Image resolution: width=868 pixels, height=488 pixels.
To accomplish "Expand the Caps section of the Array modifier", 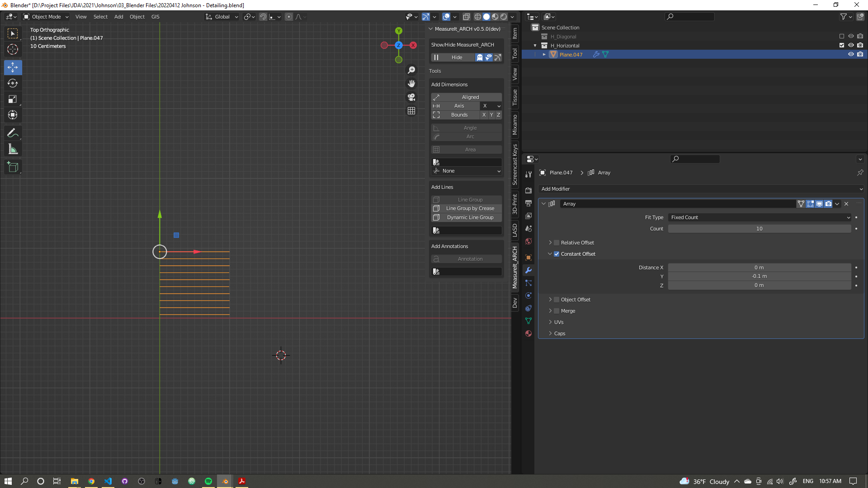I will pyautogui.click(x=559, y=333).
